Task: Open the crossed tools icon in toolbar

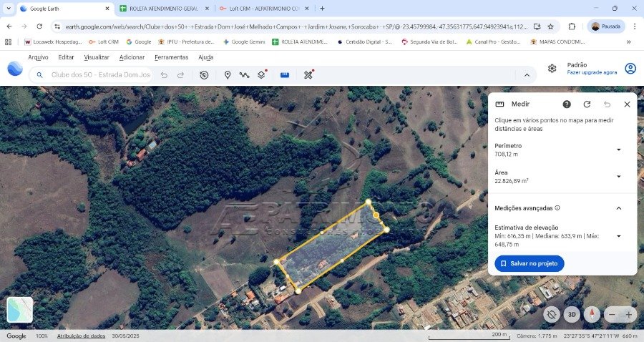Action: 308,74
